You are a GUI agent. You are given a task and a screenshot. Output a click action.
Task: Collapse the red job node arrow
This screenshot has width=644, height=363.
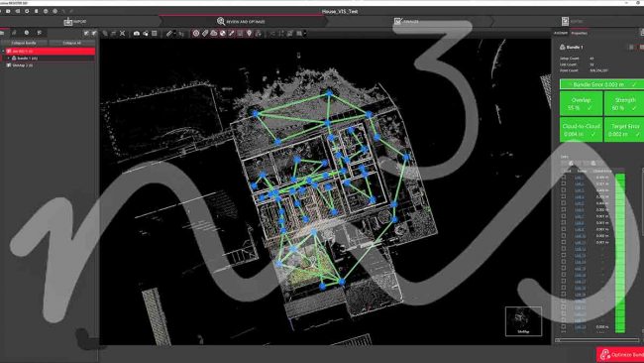3,51
